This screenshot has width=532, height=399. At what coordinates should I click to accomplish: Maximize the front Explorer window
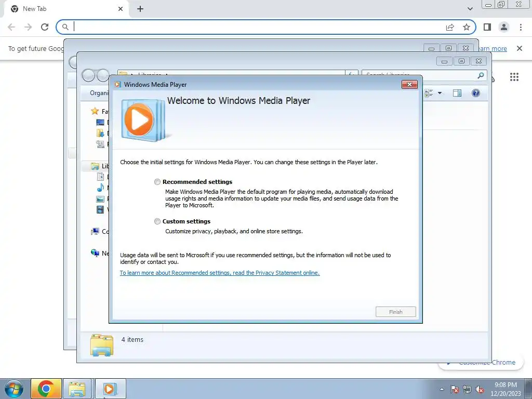click(461, 61)
